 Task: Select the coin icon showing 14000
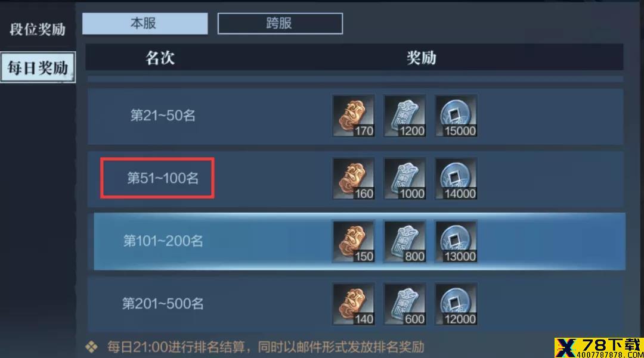456,178
